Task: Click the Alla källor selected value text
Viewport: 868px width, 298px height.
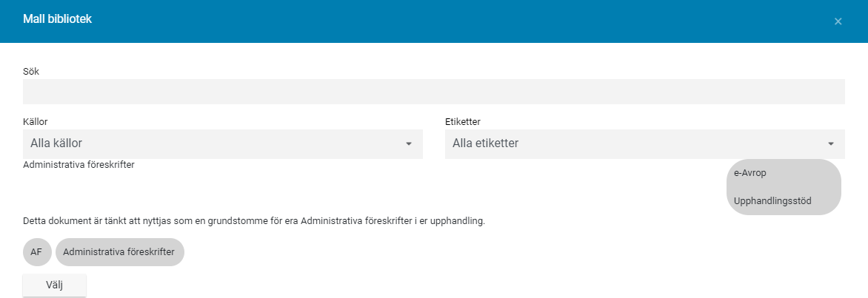Action: click(x=66, y=143)
